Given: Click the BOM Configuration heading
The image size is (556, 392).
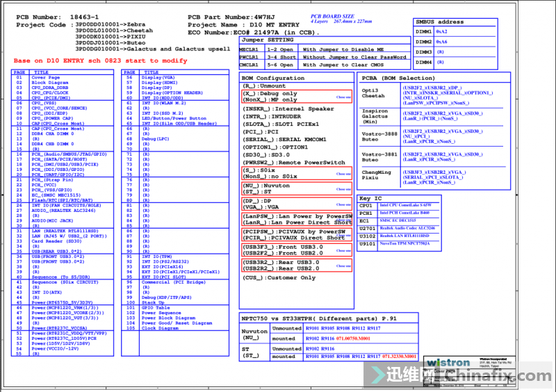Looking at the screenshot, I should (x=272, y=78).
